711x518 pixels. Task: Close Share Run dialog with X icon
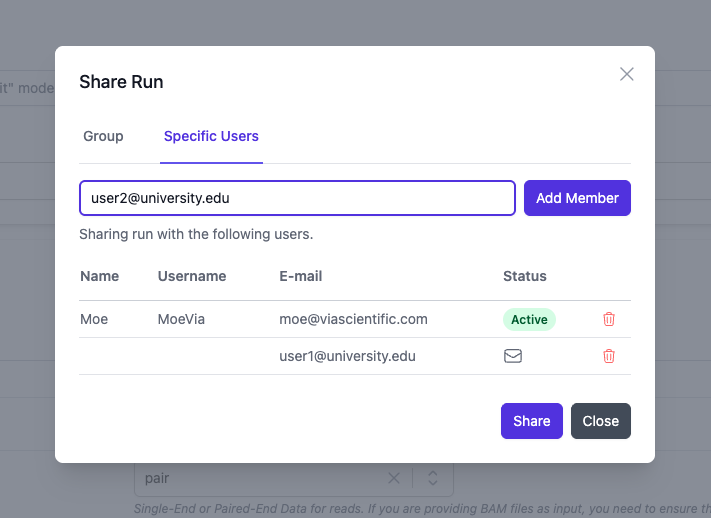tap(627, 74)
